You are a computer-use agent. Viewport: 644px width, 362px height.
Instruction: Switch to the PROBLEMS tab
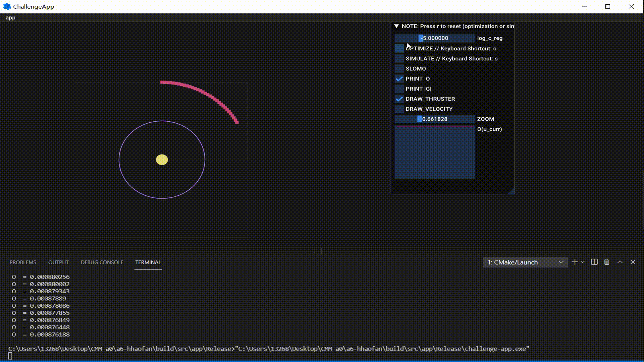pyautogui.click(x=23, y=262)
